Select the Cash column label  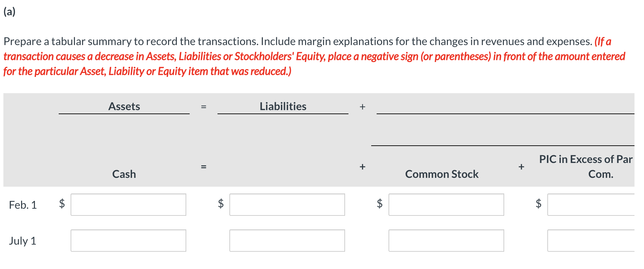124,174
